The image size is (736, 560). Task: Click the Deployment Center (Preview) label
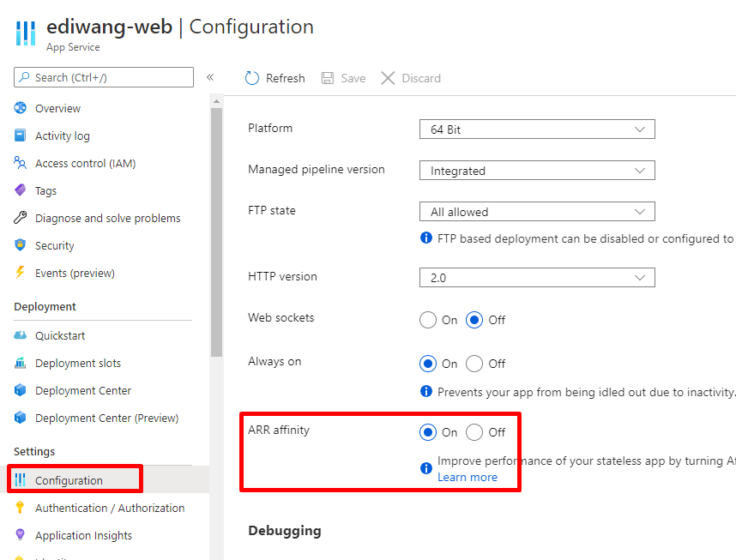coord(107,418)
